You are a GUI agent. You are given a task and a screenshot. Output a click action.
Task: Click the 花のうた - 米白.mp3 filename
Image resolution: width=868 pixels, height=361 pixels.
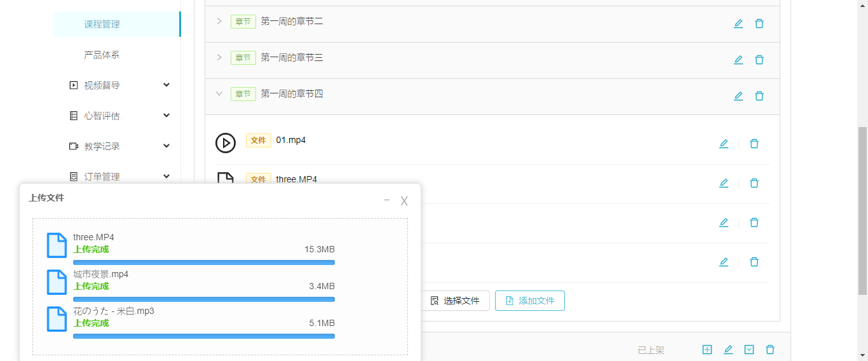pos(114,311)
